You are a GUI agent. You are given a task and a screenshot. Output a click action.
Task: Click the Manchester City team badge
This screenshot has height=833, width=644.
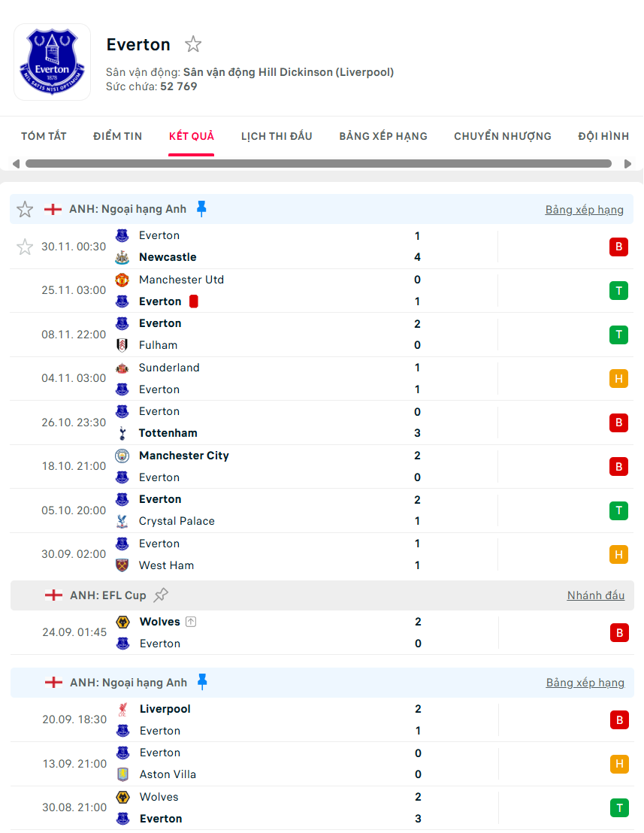pos(122,456)
